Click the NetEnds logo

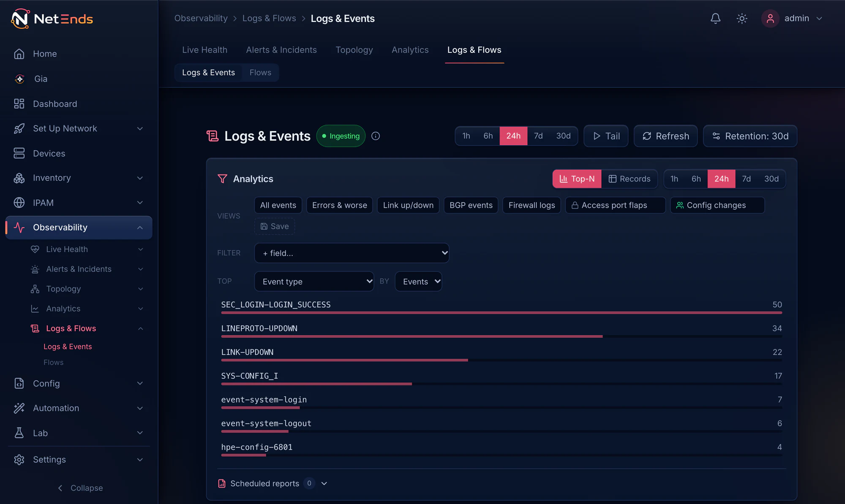[x=52, y=19]
